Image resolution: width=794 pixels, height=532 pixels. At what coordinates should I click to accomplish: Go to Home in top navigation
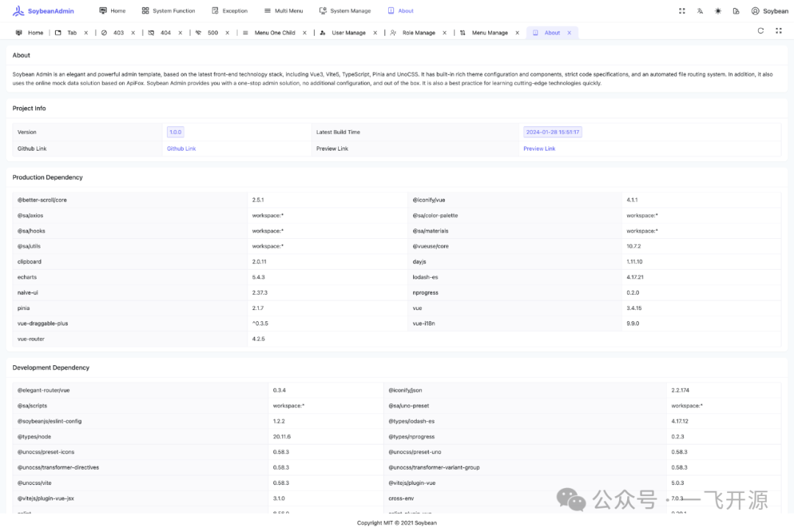pos(112,11)
